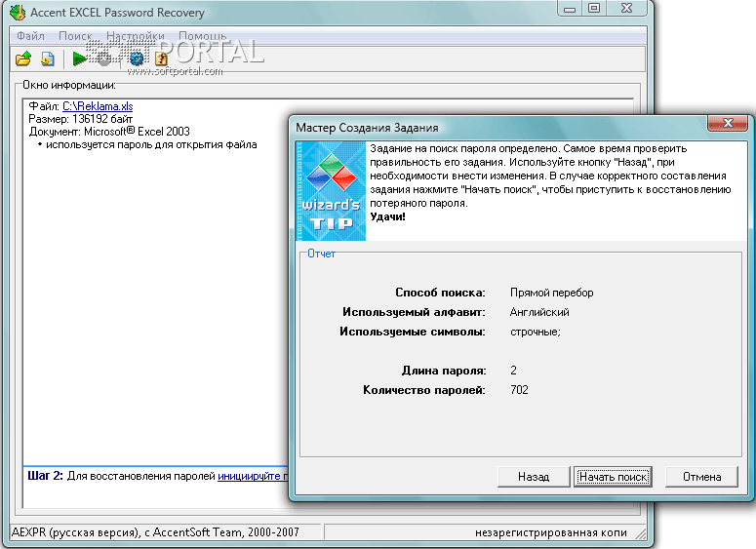Minimize the Accent EXCEL Password Recovery window
The height and width of the screenshot is (549, 756).
click(x=570, y=9)
